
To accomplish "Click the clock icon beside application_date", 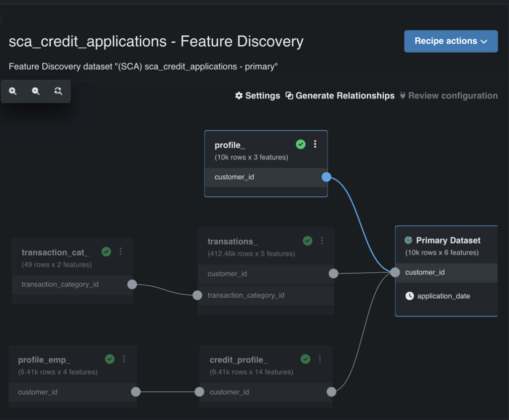I will tap(410, 296).
